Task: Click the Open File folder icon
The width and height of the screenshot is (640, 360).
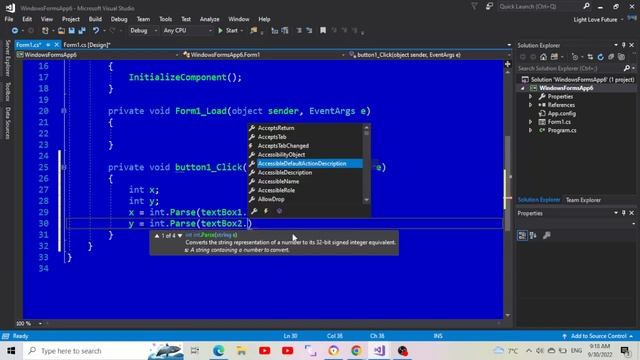Action: pyautogui.click(x=61, y=31)
